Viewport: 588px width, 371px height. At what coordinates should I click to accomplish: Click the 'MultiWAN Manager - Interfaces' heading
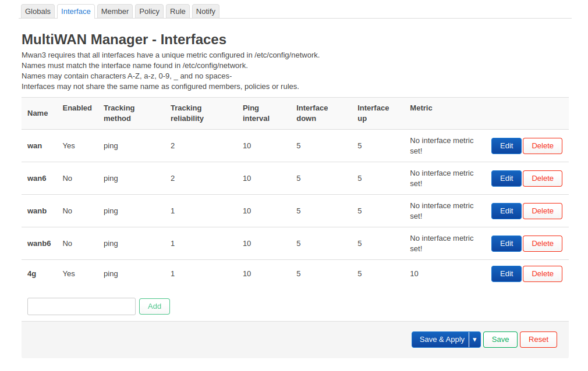coord(124,40)
